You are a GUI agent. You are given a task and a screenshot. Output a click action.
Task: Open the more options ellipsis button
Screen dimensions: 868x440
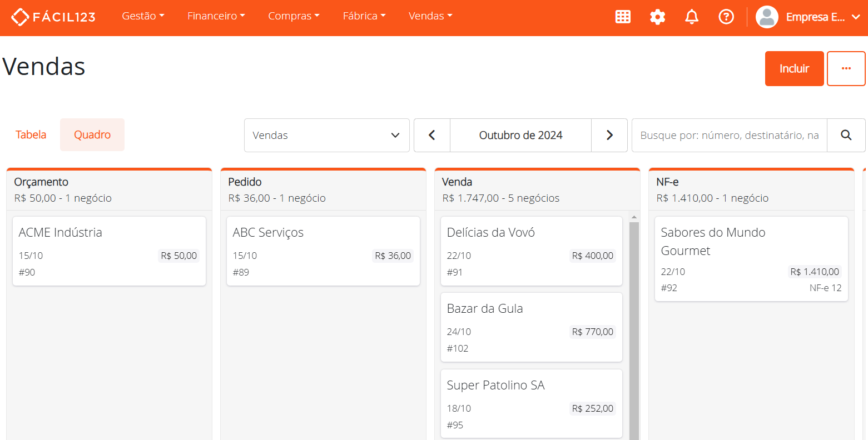(x=846, y=68)
